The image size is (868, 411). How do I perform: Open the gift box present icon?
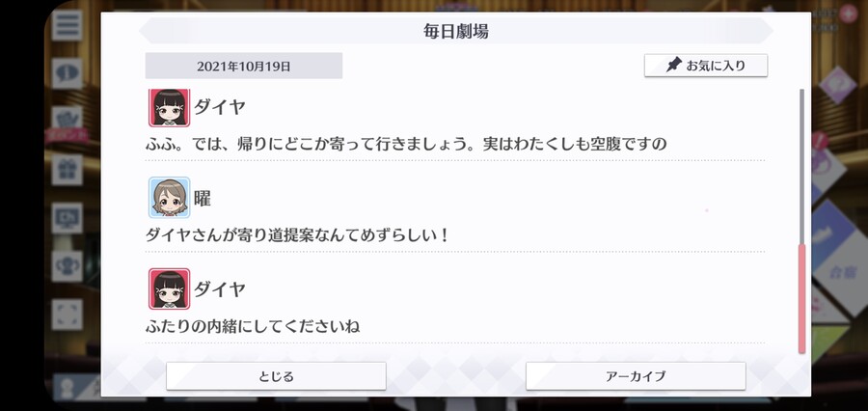point(67,170)
